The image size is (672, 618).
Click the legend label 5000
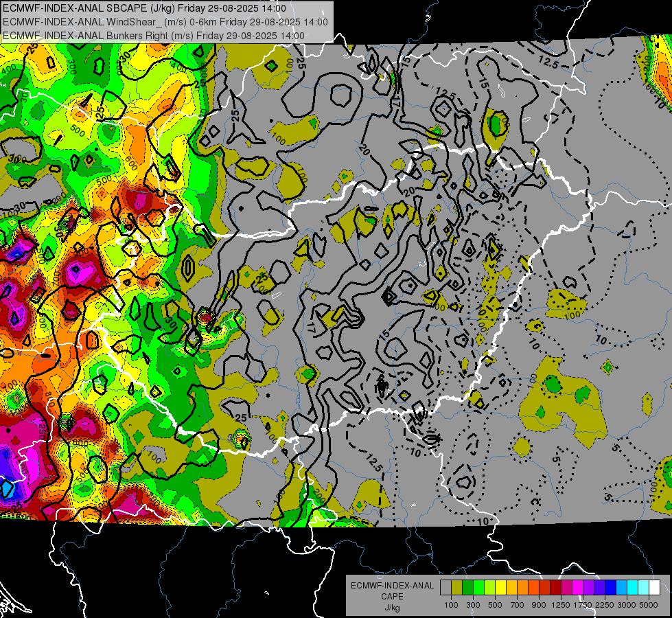coord(649,605)
